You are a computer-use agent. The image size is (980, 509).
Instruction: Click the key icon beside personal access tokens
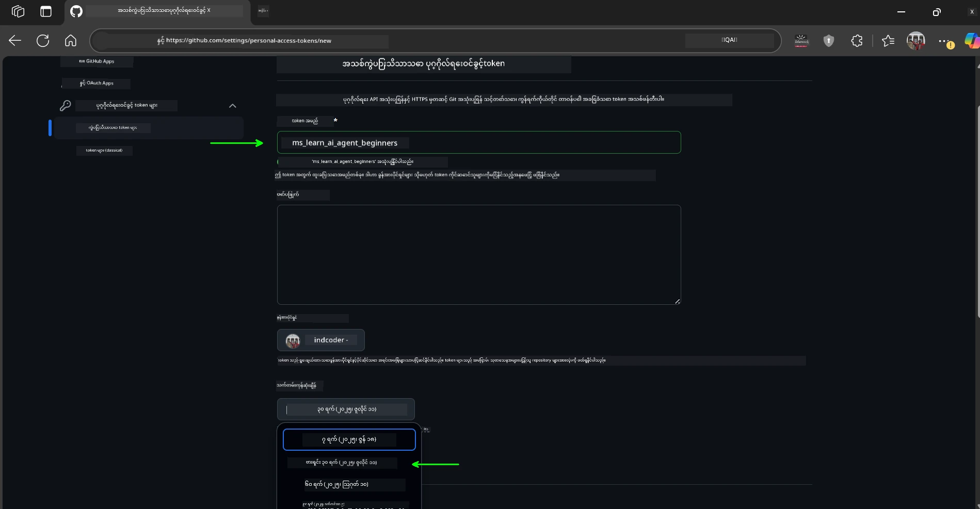(66, 105)
